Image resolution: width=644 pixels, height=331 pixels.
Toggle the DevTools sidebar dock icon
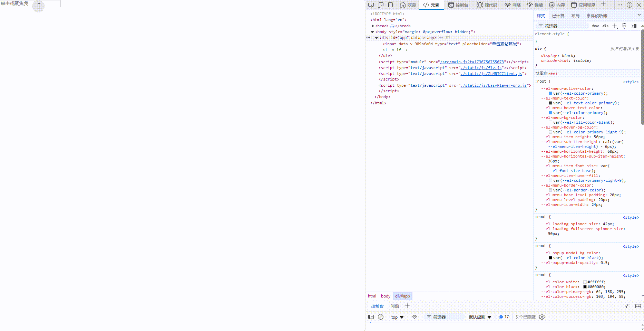390,5
